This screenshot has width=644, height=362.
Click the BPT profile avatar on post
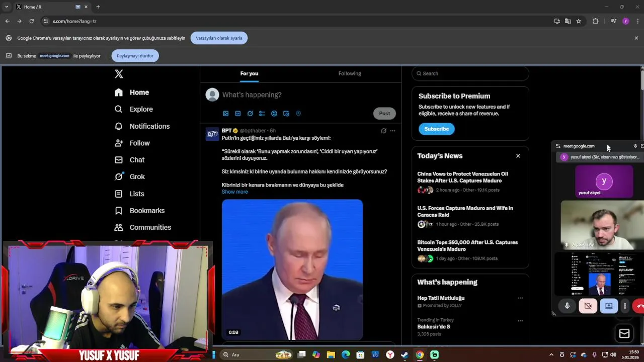click(212, 134)
